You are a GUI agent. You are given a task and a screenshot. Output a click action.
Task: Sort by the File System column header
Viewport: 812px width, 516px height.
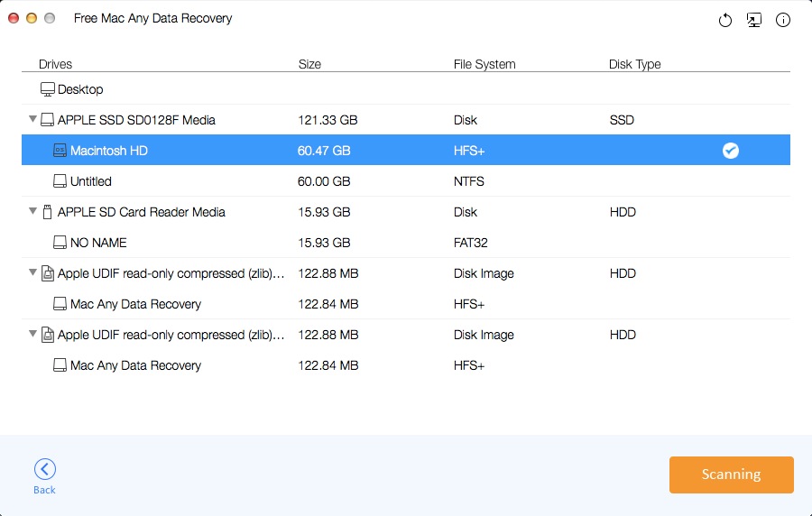point(484,64)
